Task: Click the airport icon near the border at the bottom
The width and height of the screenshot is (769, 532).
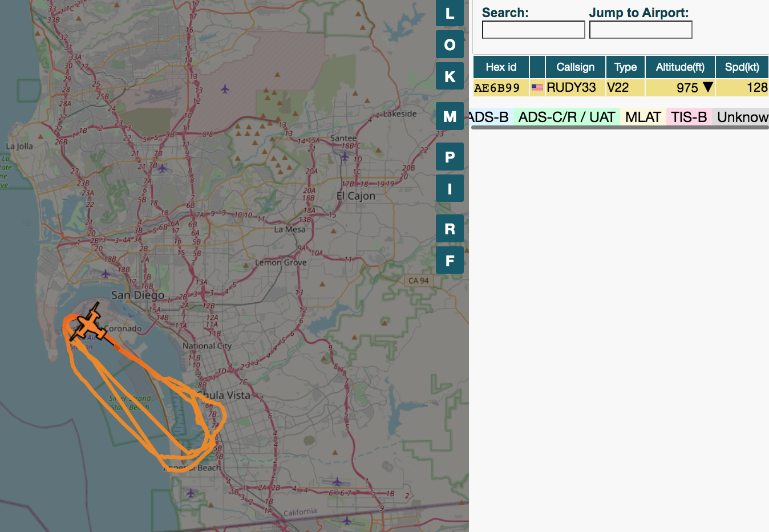Action: point(347,521)
